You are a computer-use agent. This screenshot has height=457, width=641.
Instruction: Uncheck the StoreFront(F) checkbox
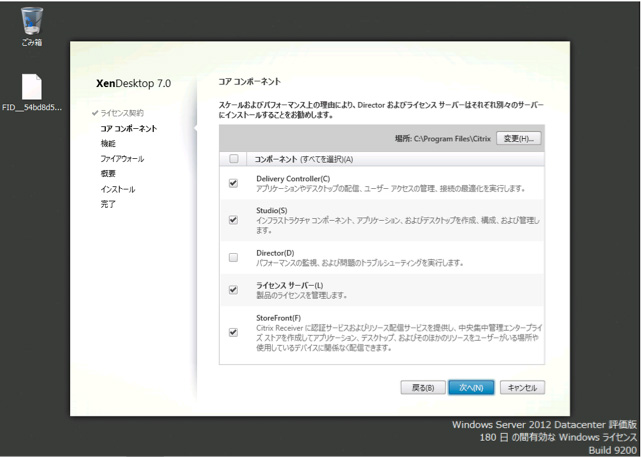pos(233,332)
